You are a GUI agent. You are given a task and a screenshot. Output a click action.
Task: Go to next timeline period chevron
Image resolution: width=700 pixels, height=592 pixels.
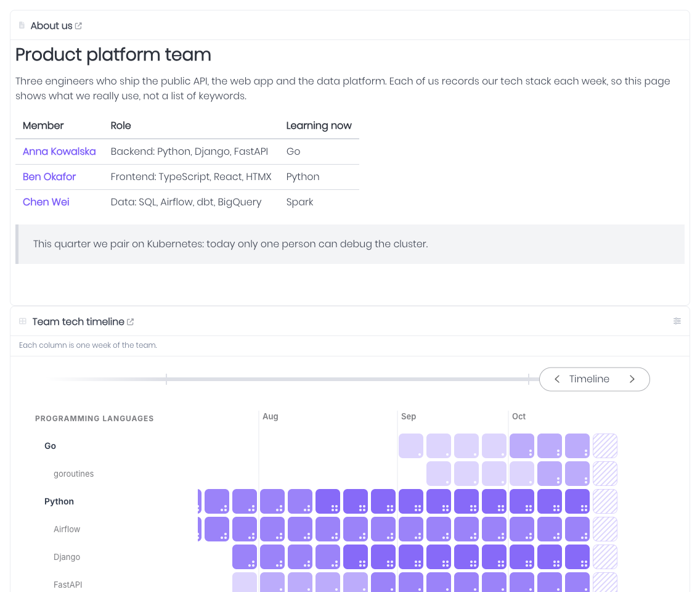click(632, 379)
